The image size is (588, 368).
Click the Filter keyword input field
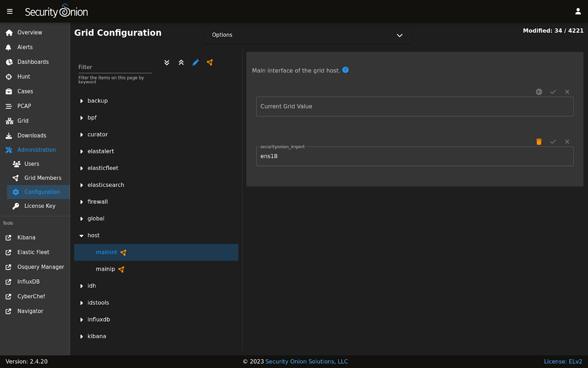click(115, 67)
